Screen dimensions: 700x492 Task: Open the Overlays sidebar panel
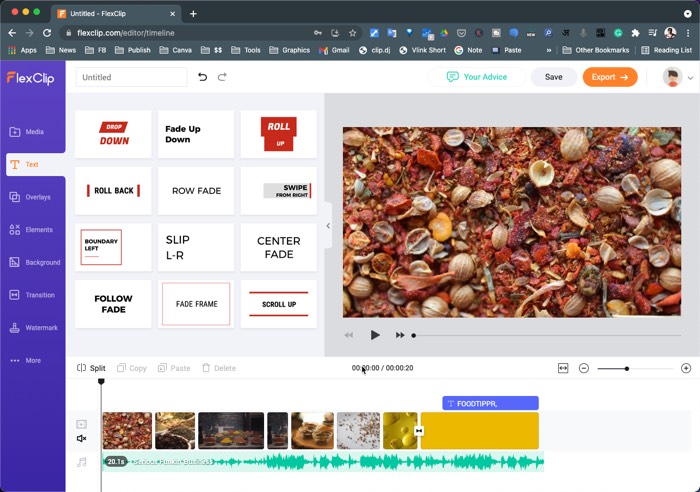coord(30,197)
